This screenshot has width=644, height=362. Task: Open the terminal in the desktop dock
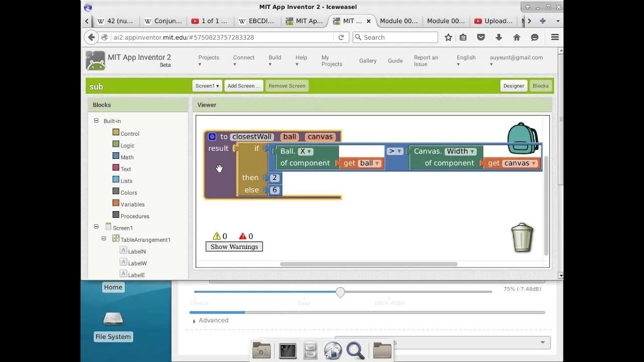(x=288, y=350)
